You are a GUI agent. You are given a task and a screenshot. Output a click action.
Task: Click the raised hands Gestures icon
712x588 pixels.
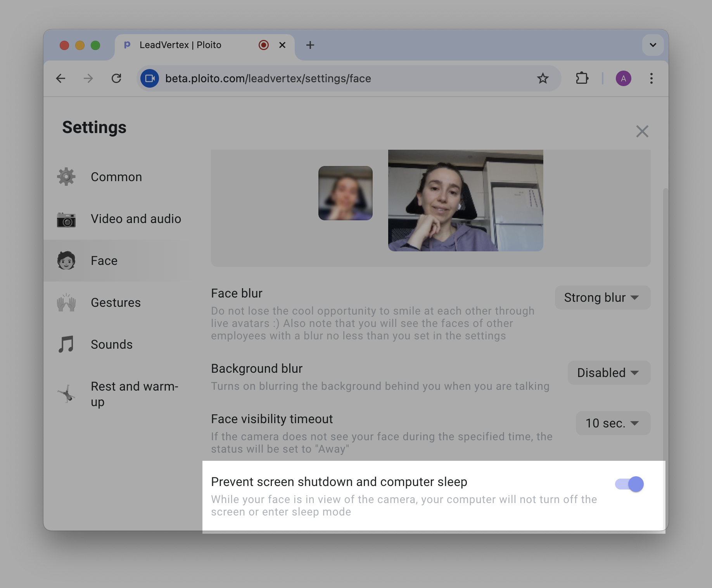tap(66, 303)
